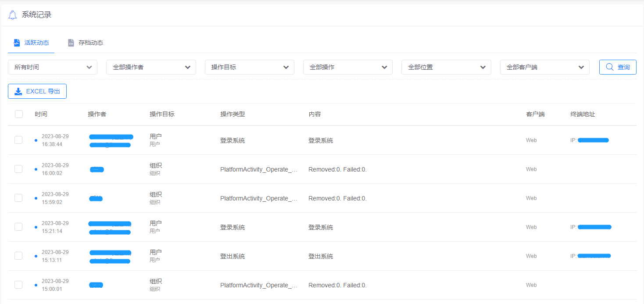Screen dimensions: 644x304
Task: Click truncated PlatformActivity_Operate text in 16:00:02 row
Action: coord(259,169)
